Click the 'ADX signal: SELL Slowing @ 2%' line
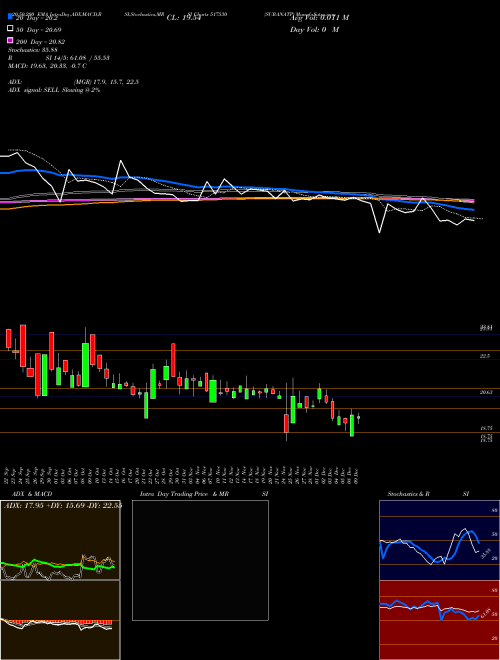The width and height of the screenshot is (500, 660). pos(54,90)
